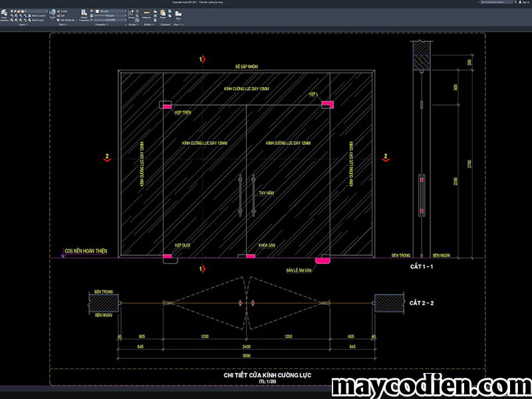Screen dimensions: 532x399
Task: Expand the Properties panel
Action: [x=101, y=25]
